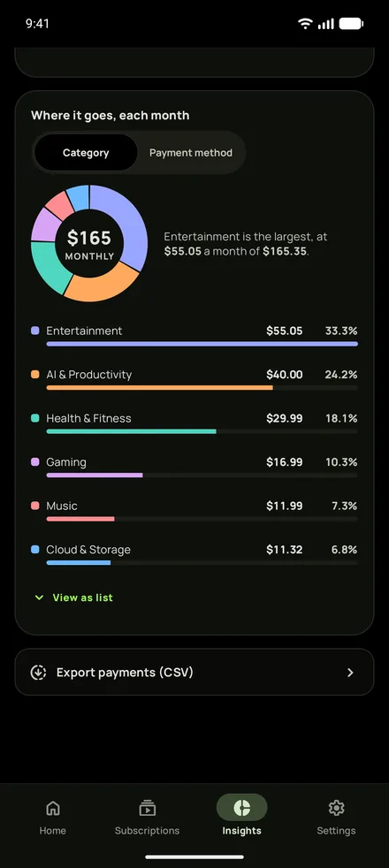The width and height of the screenshot is (389, 868).
Task: Tap the teal Health & Fitness swatch
Action: tap(34, 418)
